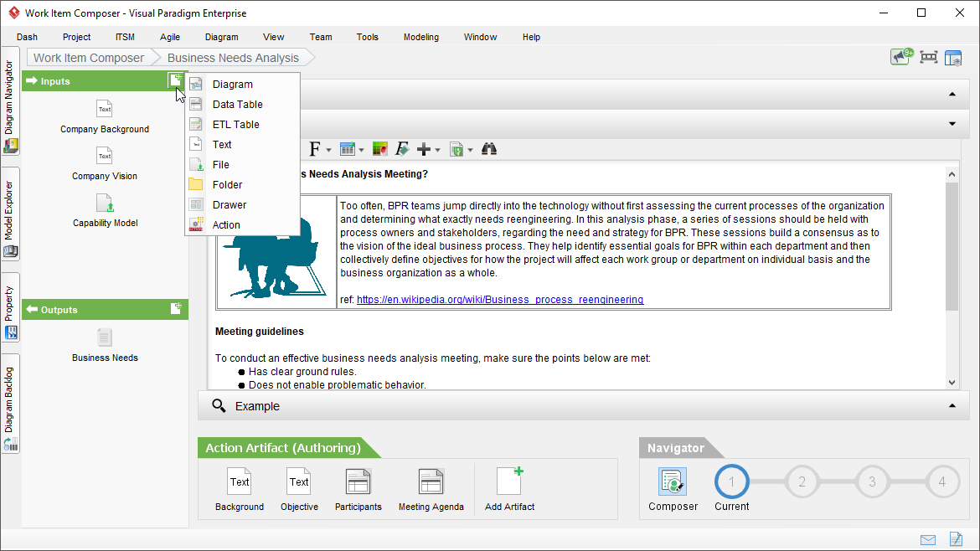Open the Meeting Agenda artifact

pos(431,490)
